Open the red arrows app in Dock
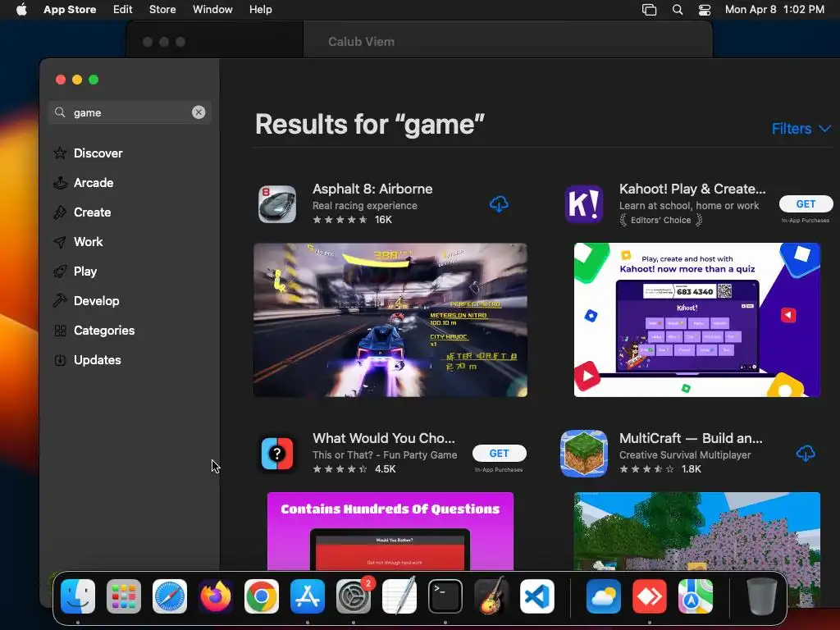 [x=650, y=596]
